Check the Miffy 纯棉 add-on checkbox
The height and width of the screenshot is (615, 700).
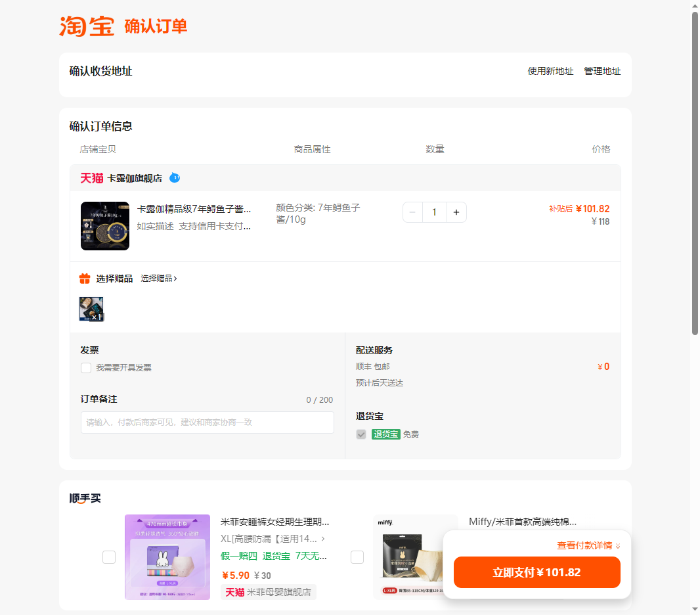357,557
